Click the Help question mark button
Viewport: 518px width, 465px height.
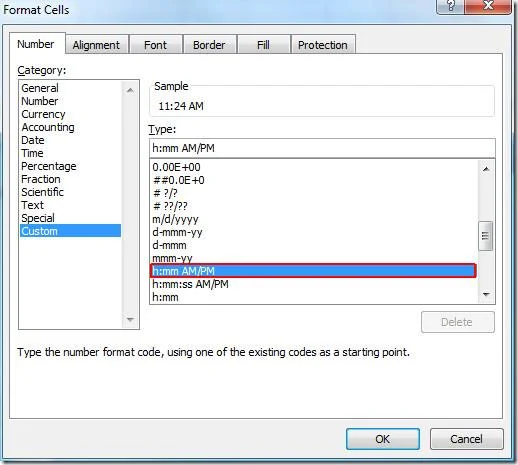point(450,6)
